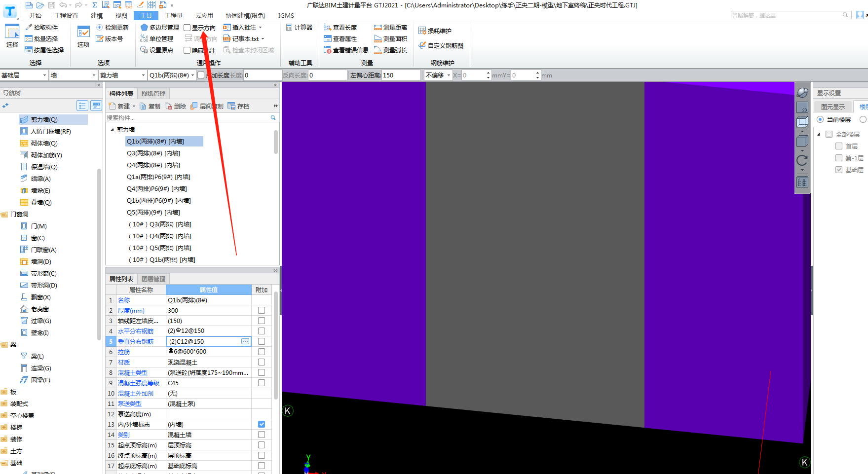Switch navigation tree to list view icon

(x=82, y=106)
